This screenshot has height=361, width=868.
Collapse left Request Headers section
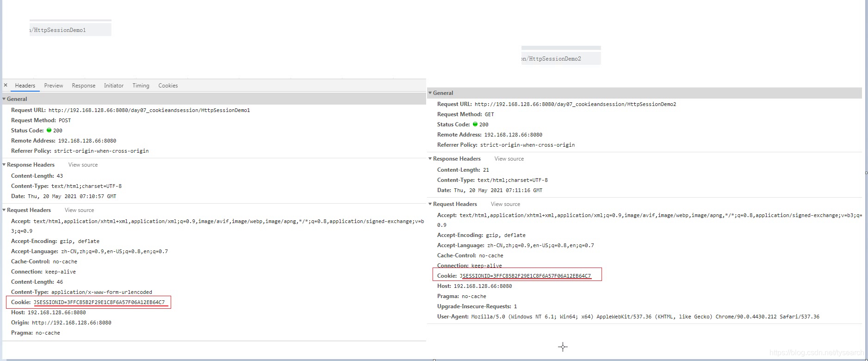click(x=4, y=210)
